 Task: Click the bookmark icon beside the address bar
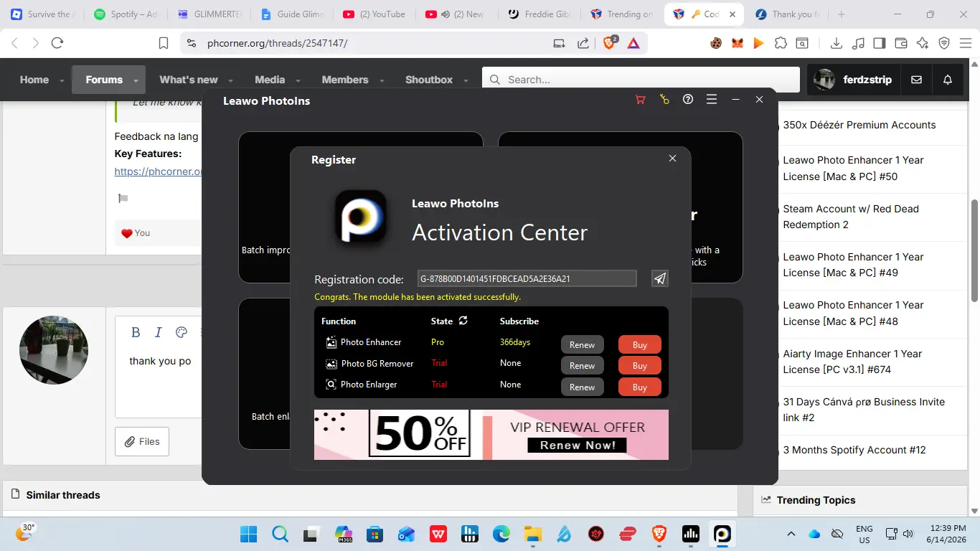click(x=164, y=43)
